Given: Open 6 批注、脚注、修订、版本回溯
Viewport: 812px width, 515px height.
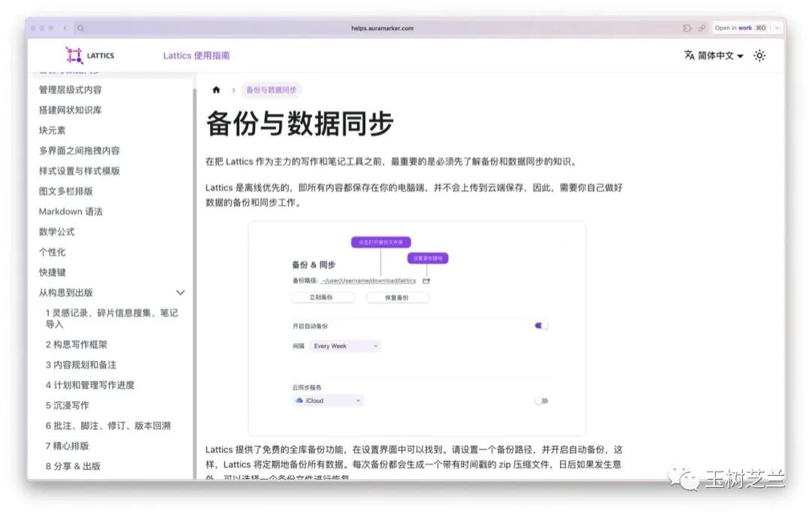Looking at the screenshot, I should click(108, 426).
